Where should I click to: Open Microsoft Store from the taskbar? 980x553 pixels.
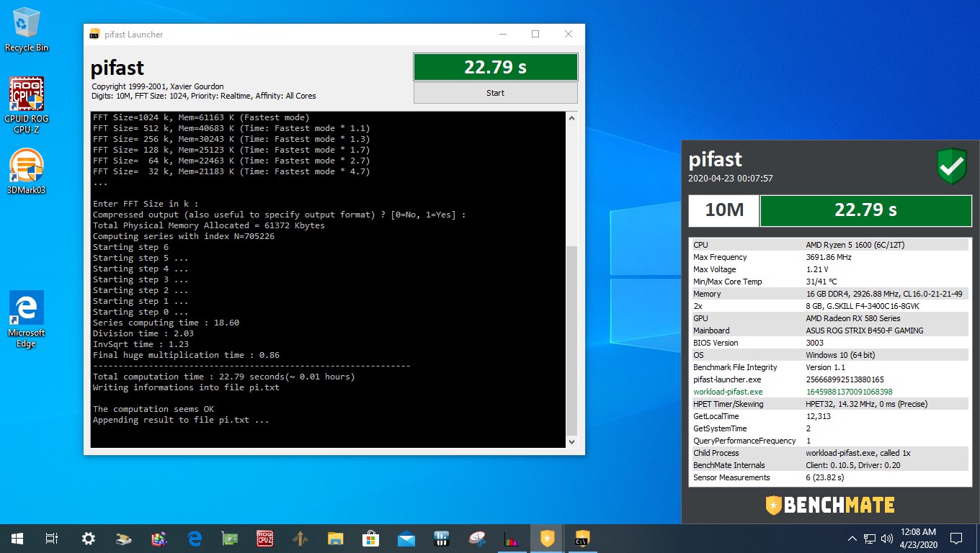370,538
